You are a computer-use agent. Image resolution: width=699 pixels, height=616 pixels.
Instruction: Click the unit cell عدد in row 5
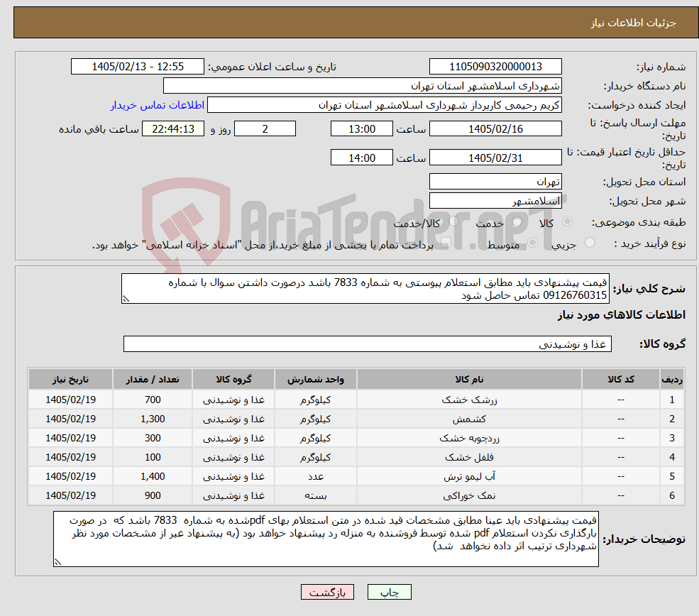pyautogui.click(x=315, y=476)
